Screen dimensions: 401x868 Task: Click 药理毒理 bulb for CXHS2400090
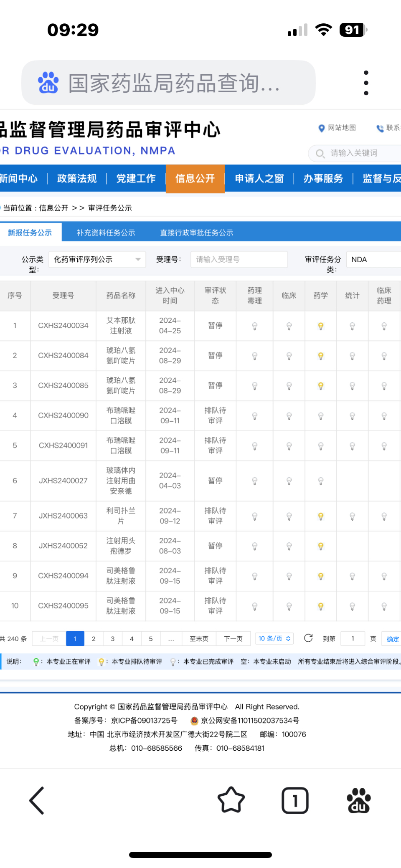click(x=255, y=416)
